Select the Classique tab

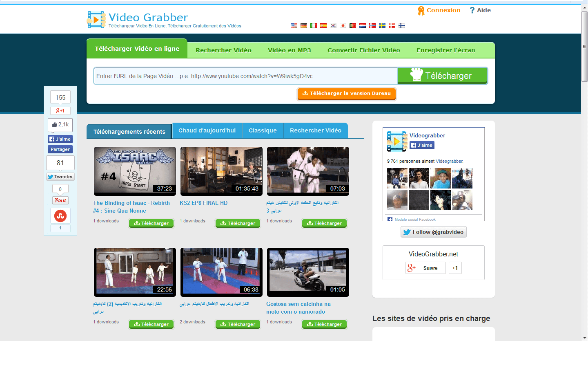263,130
